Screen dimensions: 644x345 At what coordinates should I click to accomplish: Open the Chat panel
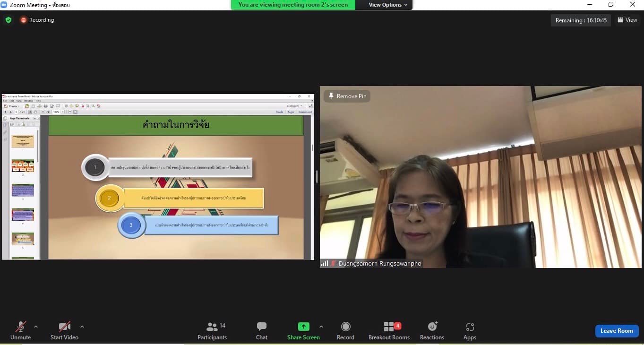[x=262, y=331]
